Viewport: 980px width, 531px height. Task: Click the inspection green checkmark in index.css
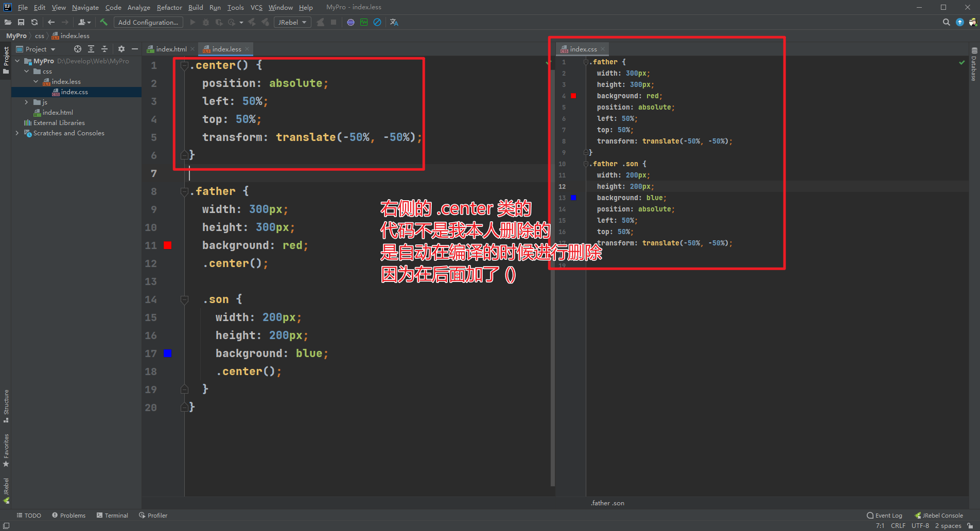pos(961,62)
